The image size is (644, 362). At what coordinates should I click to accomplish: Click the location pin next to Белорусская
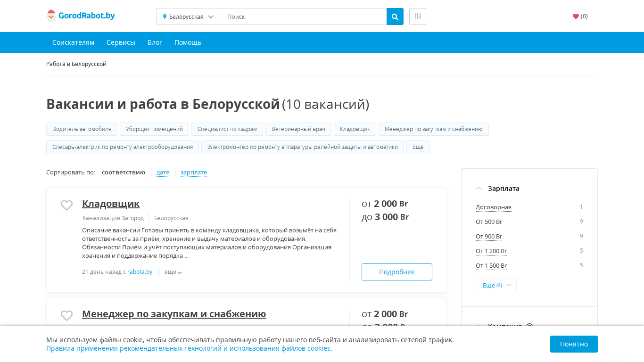[x=165, y=16]
